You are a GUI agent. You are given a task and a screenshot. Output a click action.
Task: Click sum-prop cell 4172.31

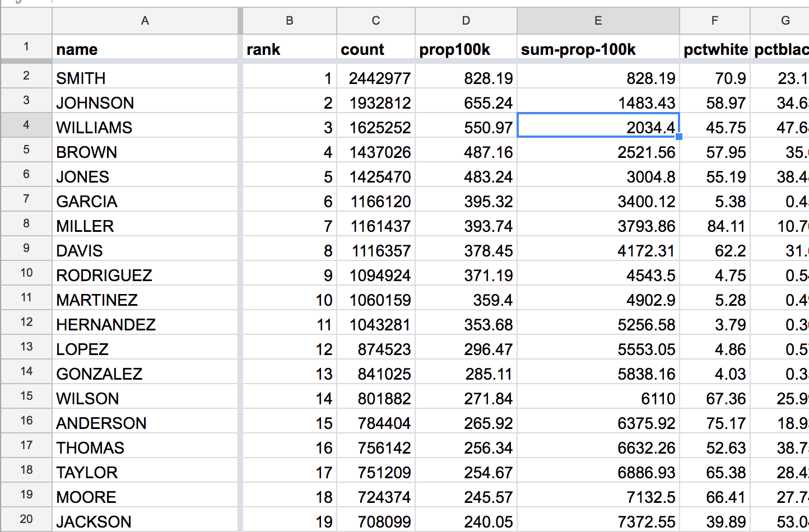tap(598, 249)
